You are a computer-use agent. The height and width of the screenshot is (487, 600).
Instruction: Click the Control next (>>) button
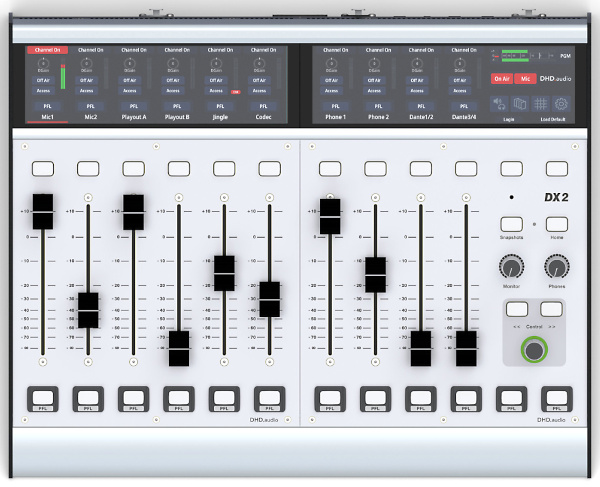(x=551, y=309)
